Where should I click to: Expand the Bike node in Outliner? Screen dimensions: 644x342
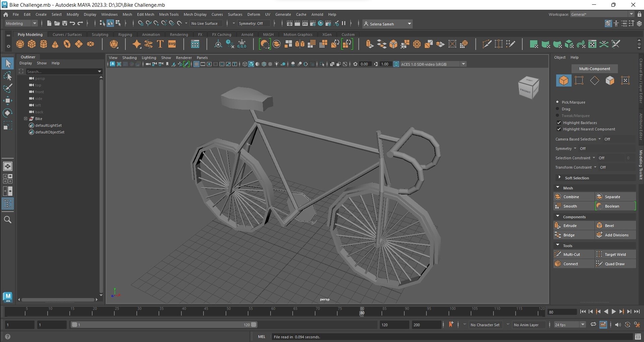[25, 118]
